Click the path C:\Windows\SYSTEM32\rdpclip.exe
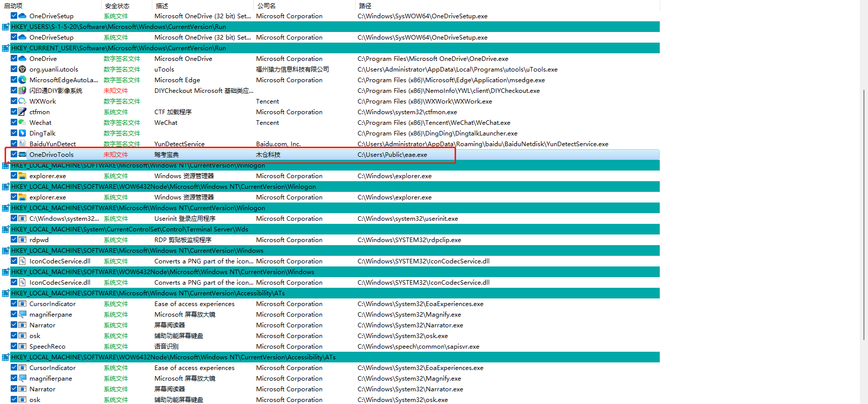The image size is (868, 404). click(409, 240)
